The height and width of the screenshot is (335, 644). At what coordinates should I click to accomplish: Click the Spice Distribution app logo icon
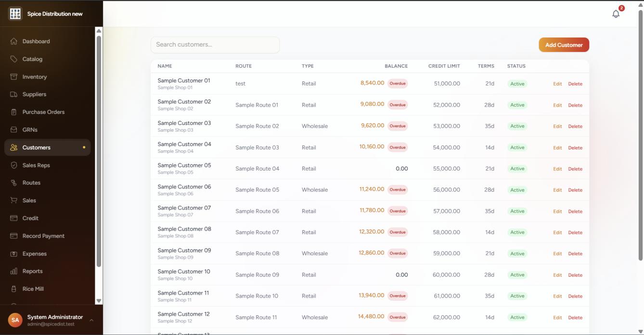point(15,13)
